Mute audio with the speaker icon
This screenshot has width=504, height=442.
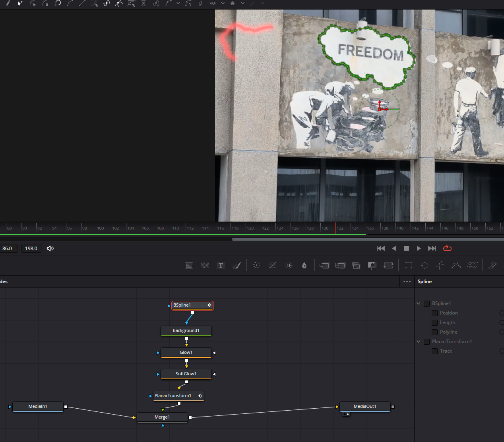tap(50, 248)
